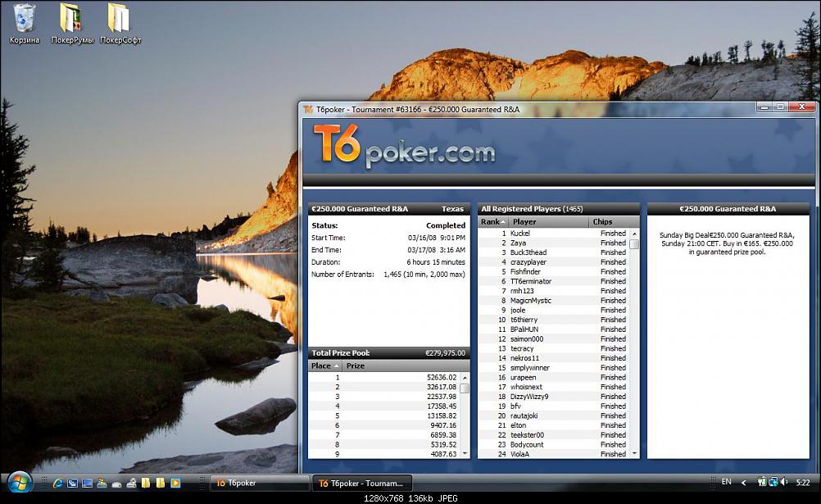Click the prize list scrollbar thumb
Image resolution: width=821 pixels, height=504 pixels.
pos(465,388)
